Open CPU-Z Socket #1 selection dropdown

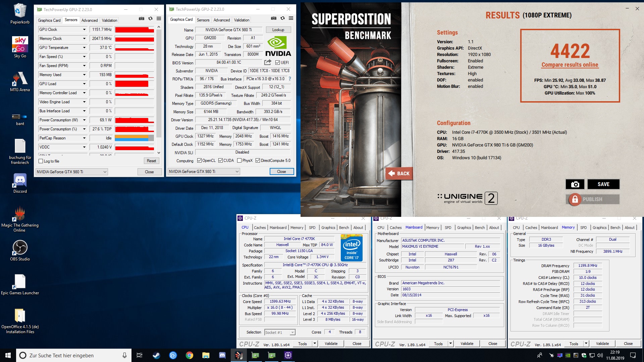click(x=280, y=333)
